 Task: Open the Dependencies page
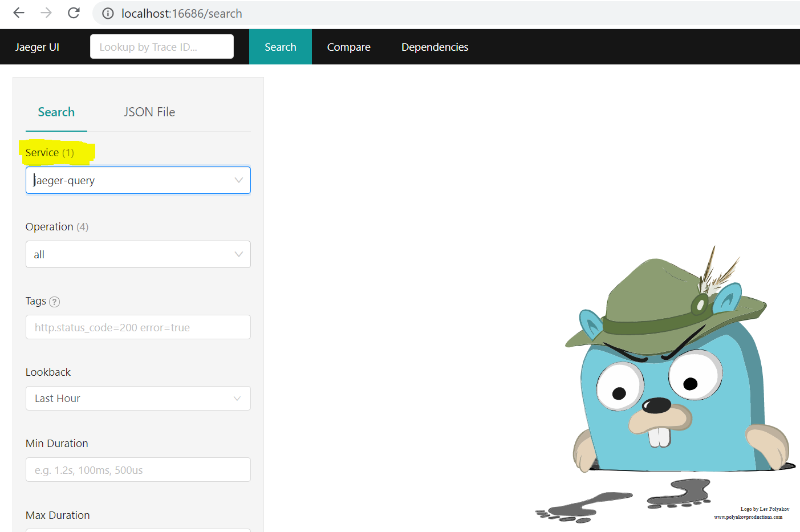tap(435, 47)
